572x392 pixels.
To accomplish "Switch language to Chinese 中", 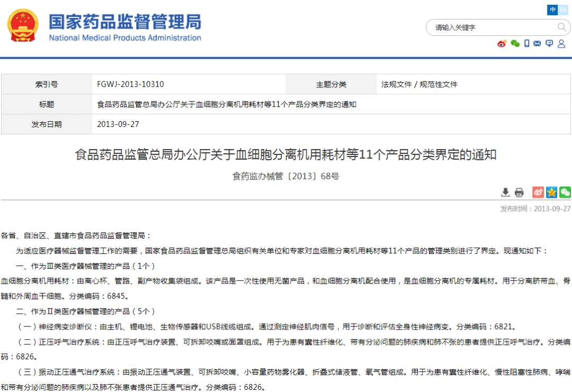I will click(x=552, y=10).
